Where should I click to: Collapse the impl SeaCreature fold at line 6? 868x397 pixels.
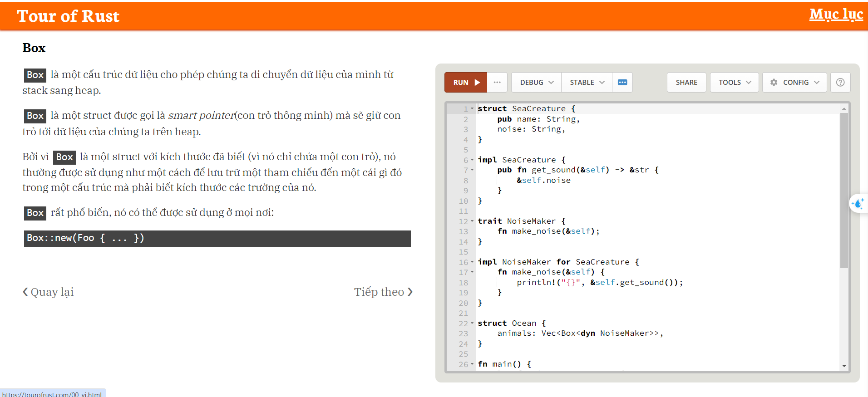pyautogui.click(x=472, y=160)
